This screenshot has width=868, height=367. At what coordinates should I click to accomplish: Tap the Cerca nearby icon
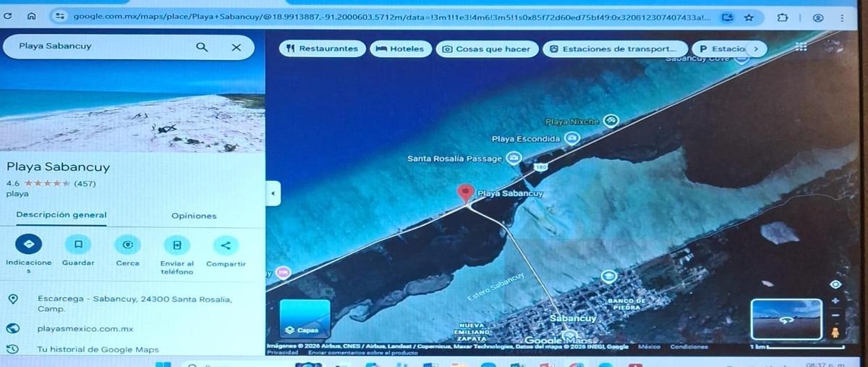point(127,244)
